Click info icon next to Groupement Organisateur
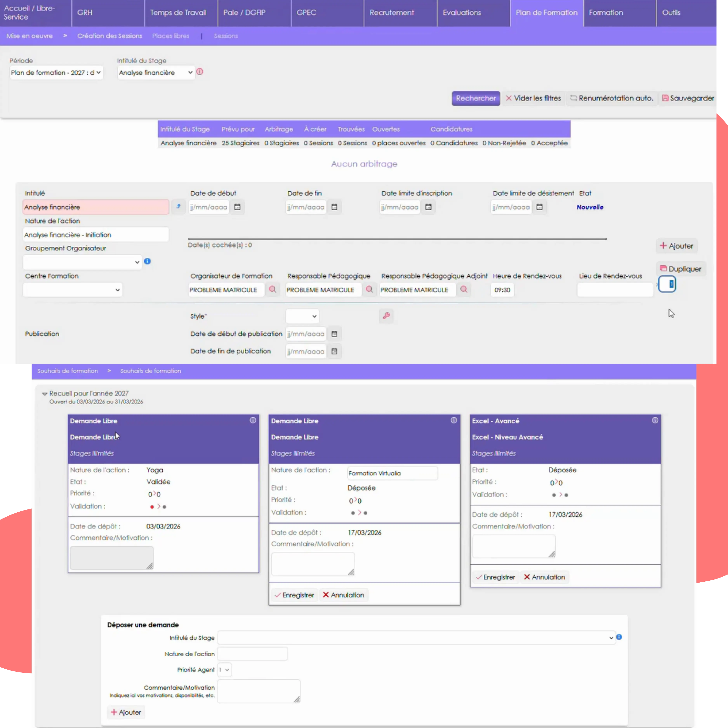Screen dimensions: 728x728 point(147,261)
